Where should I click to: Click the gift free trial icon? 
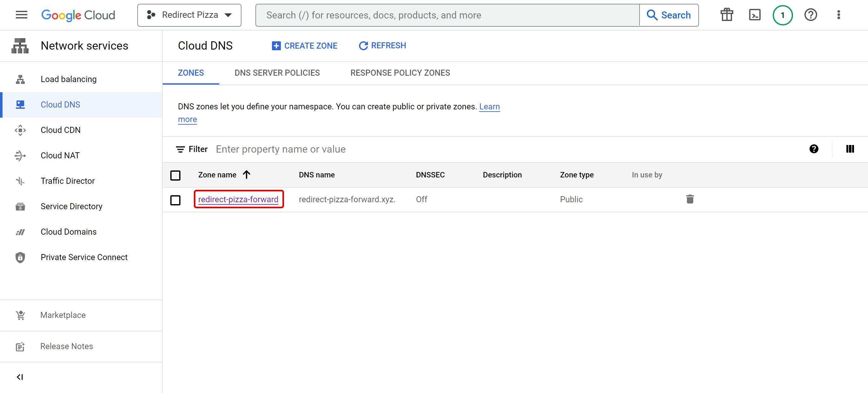click(x=727, y=15)
